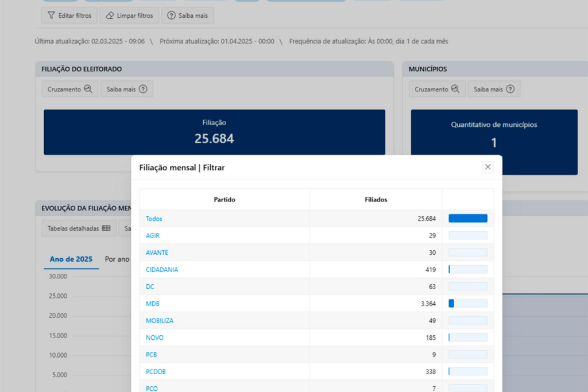Click the Filiação mensal | Filtrar dialog title
The image size is (588, 392).
tap(182, 168)
